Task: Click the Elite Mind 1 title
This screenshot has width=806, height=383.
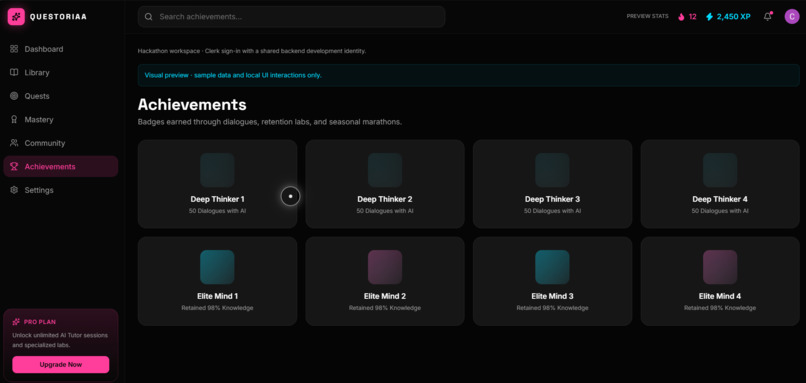Action: [217, 296]
